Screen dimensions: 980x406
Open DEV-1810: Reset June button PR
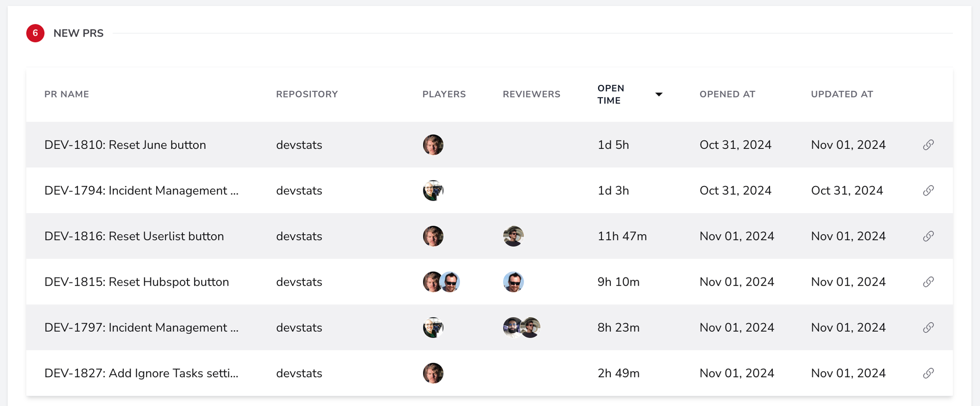click(x=125, y=145)
